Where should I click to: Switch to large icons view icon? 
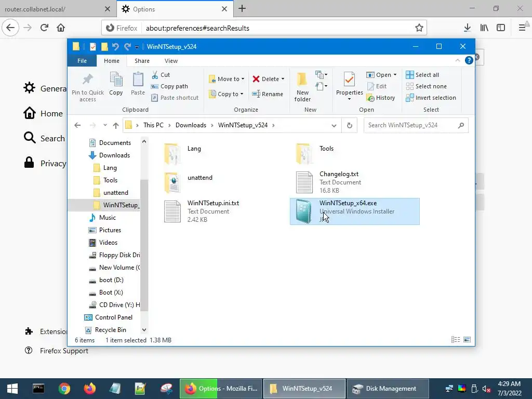[x=467, y=340]
